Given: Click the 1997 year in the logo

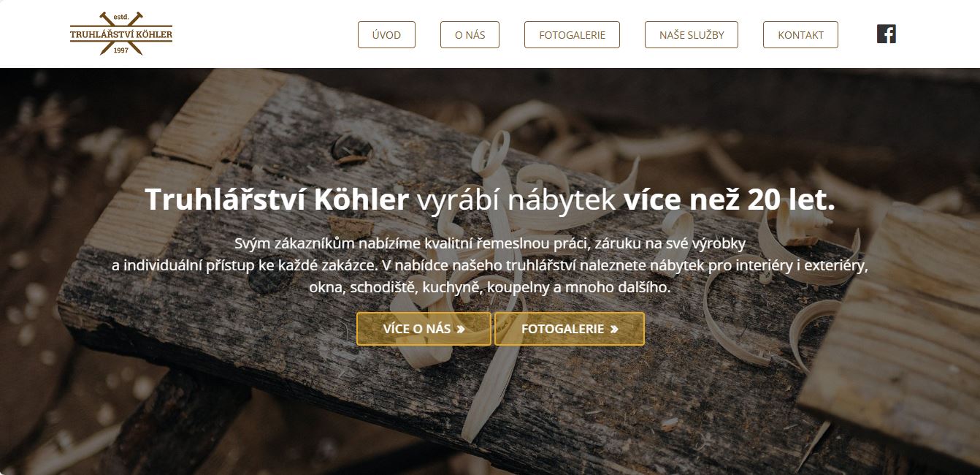Looking at the screenshot, I should coord(121,50).
